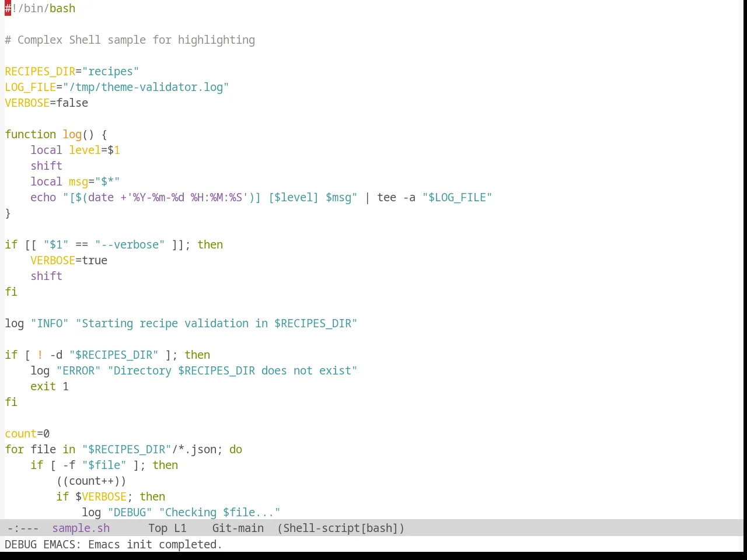Click the echo area message about Emacs init
Image resolution: width=747 pixels, height=560 pixels.
[113, 544]
